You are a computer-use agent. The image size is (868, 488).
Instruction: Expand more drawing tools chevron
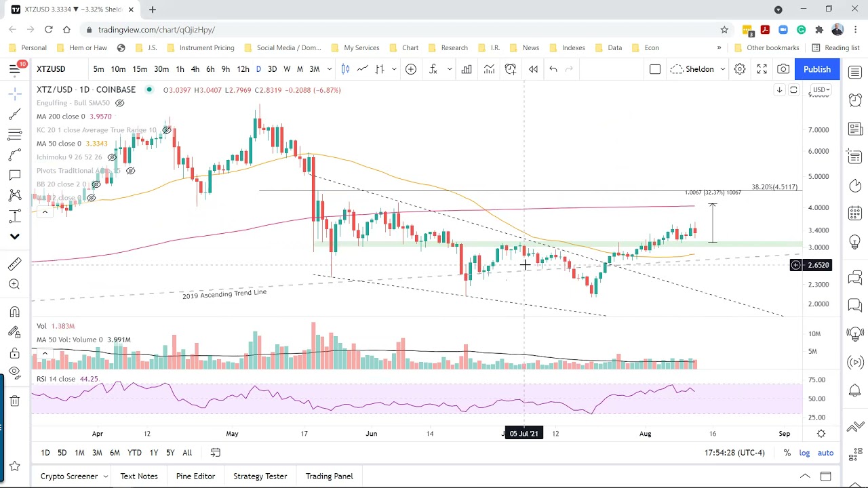(x=14, y=237)
